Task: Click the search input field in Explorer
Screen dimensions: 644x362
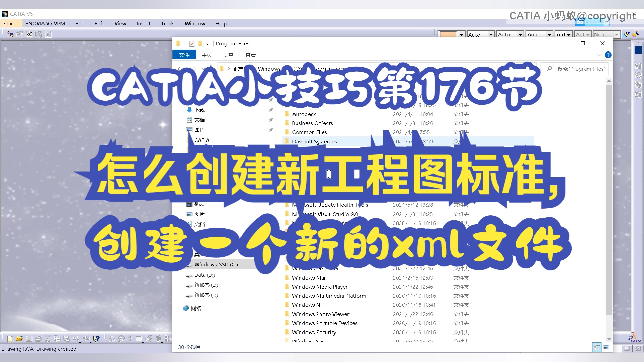Action: [x=575, y=68]
